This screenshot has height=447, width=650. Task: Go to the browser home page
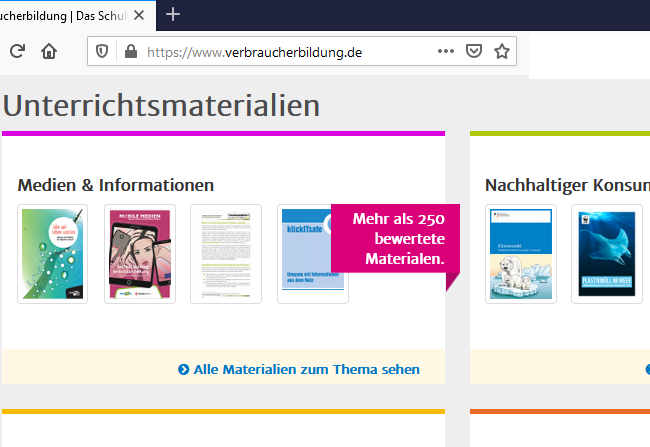pos(49,51)
